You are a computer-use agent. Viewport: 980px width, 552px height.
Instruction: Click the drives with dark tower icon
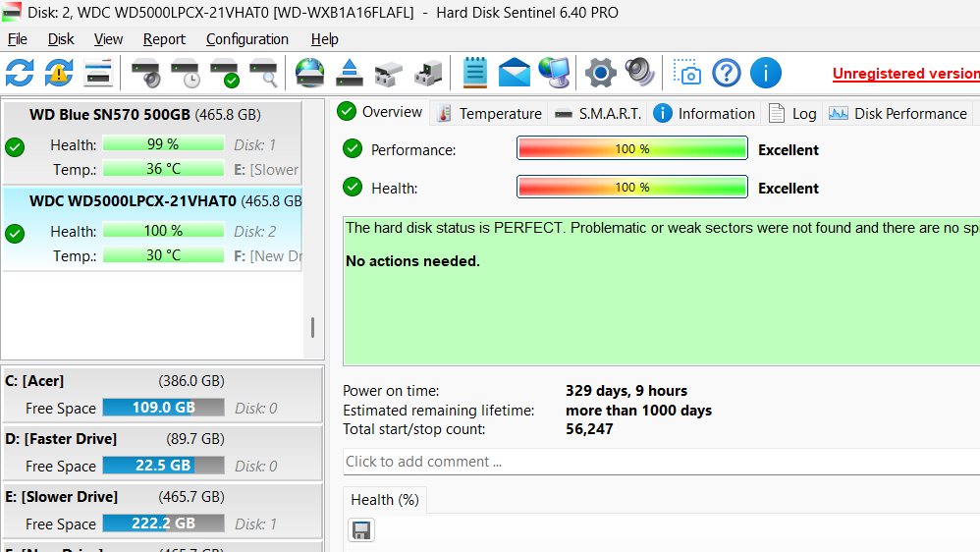coord(429,73)
